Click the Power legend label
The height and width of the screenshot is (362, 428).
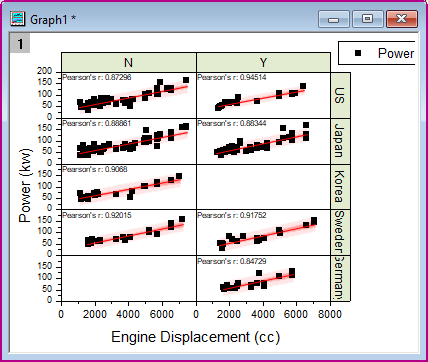(396, 53)
